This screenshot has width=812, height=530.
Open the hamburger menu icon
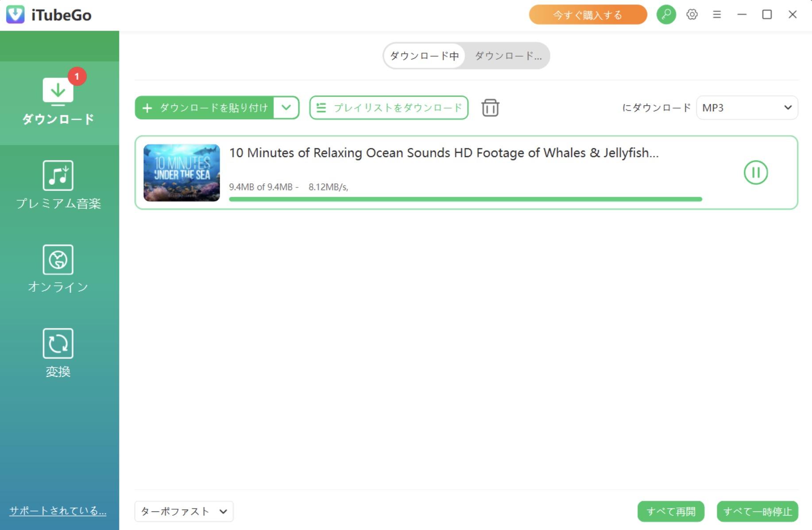point(717,15)
